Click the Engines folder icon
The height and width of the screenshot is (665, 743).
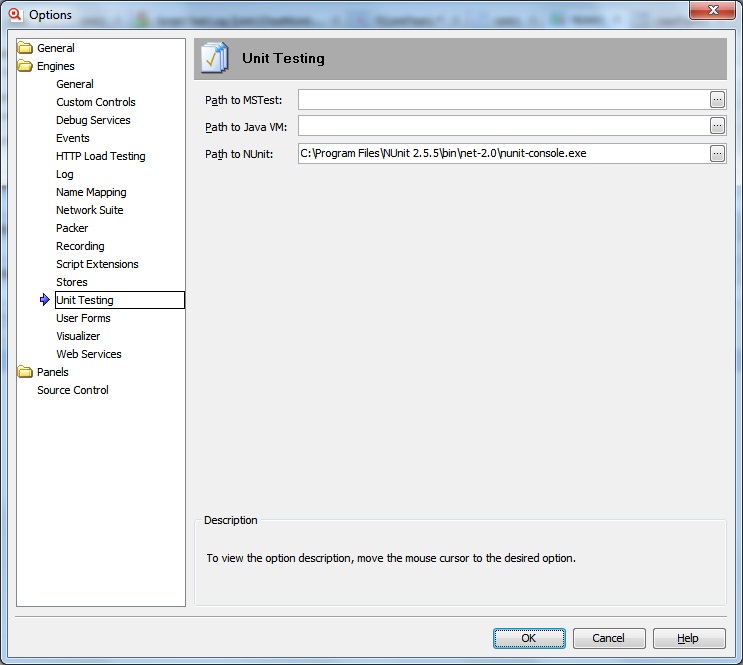(x=26, y=66)
